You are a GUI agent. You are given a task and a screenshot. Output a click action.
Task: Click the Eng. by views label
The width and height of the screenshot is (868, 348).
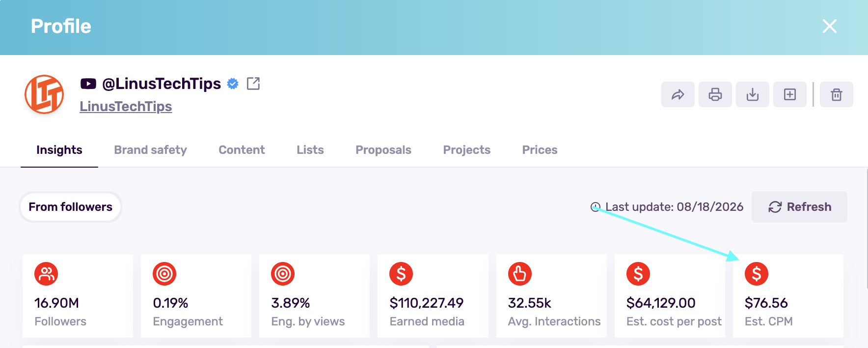[308, 321]
